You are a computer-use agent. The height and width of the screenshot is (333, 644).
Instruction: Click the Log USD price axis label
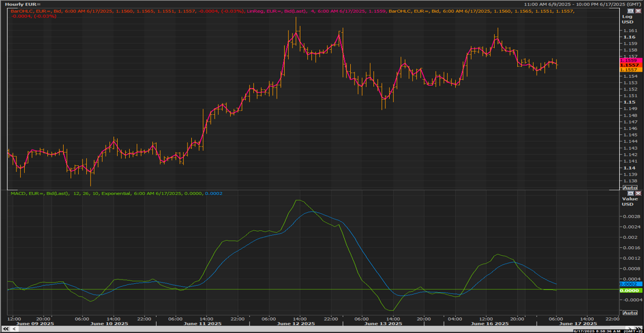point(628,19)
